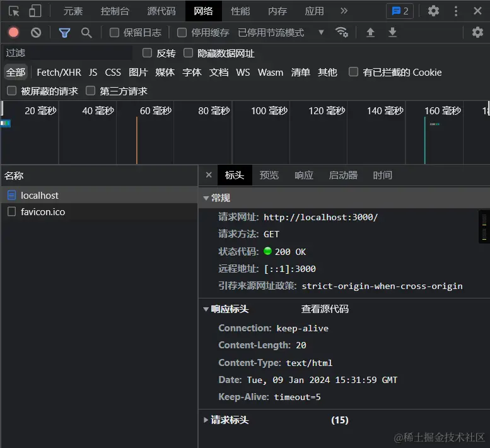Image resolution: width=490 pixels, height=448 pixels.
Task: Toggle the filter funnel icon
Action: (x=64, y=33)
